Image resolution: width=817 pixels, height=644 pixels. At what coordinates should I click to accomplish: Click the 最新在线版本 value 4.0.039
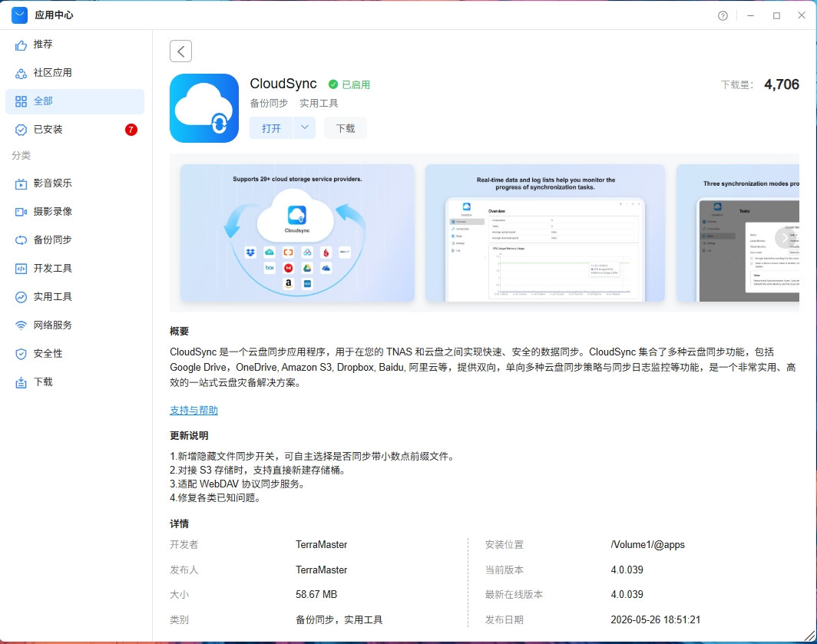pos(627,595)
